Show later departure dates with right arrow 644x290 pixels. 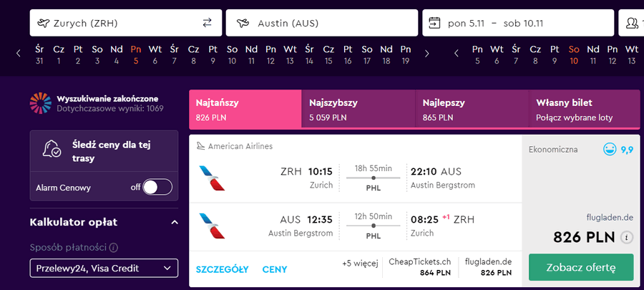pos(426,54)
